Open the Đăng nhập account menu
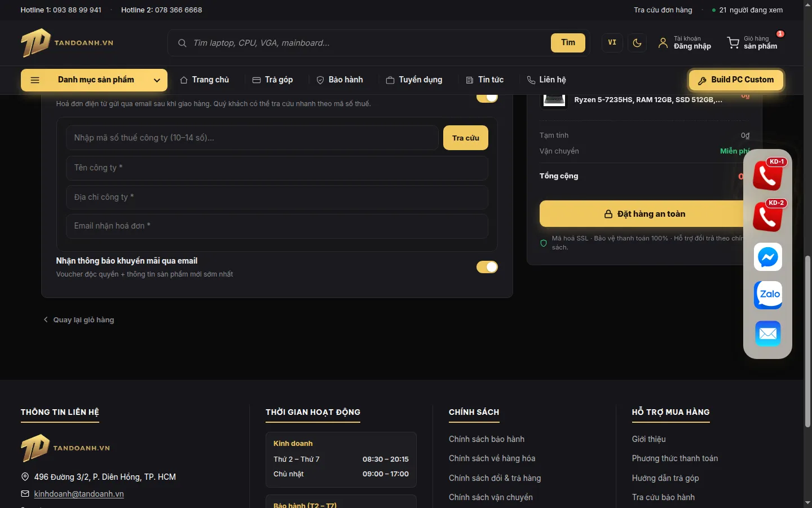This screenshot has width=812, height=508. (x=685, y=43)
